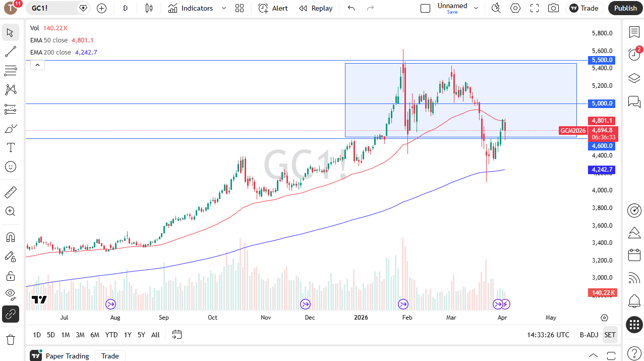Viewport: 644px width, 361px height.
Task: Open the candlestick chart style selector
Action: (148, 8)
